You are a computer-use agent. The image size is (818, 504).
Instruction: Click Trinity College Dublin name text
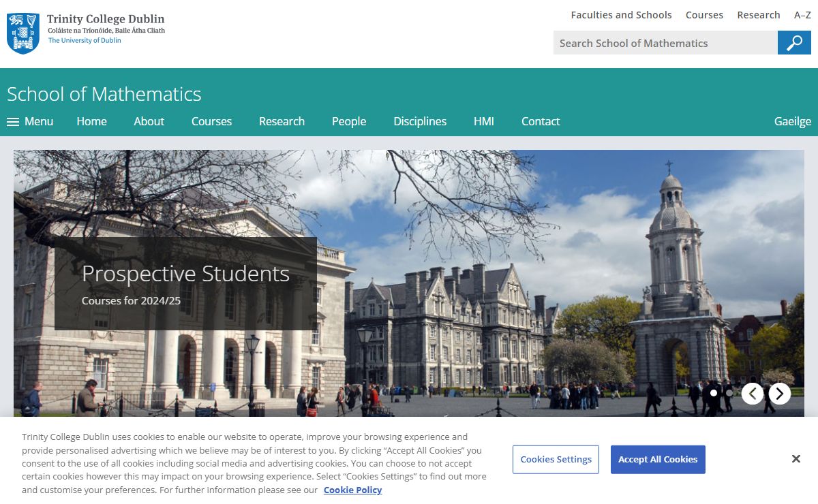(x=106, y=18)
